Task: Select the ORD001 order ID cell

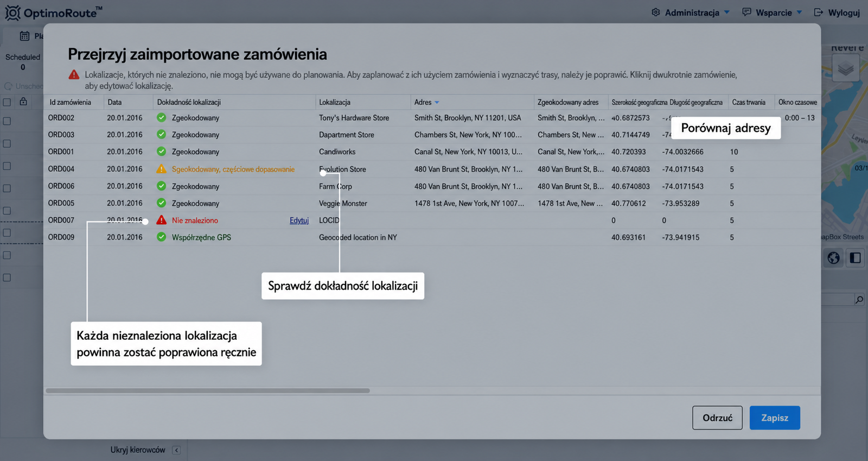Action: coord(61,151)
